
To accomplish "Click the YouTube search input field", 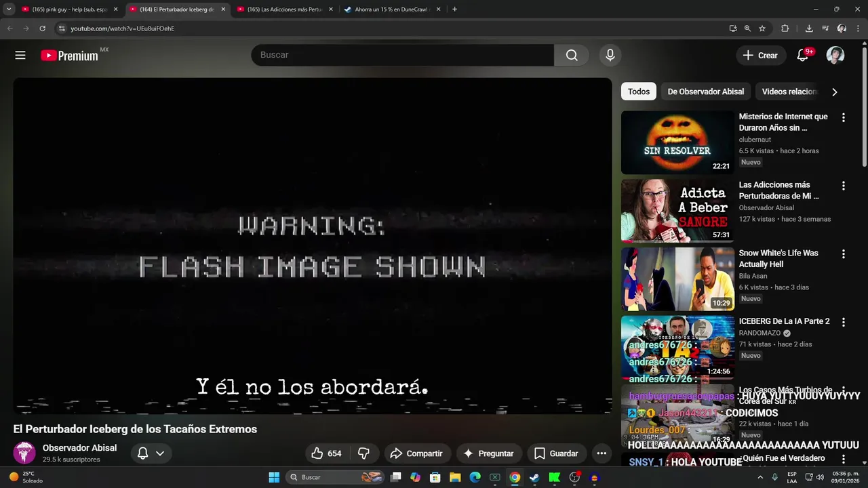I will coord(403,55).
